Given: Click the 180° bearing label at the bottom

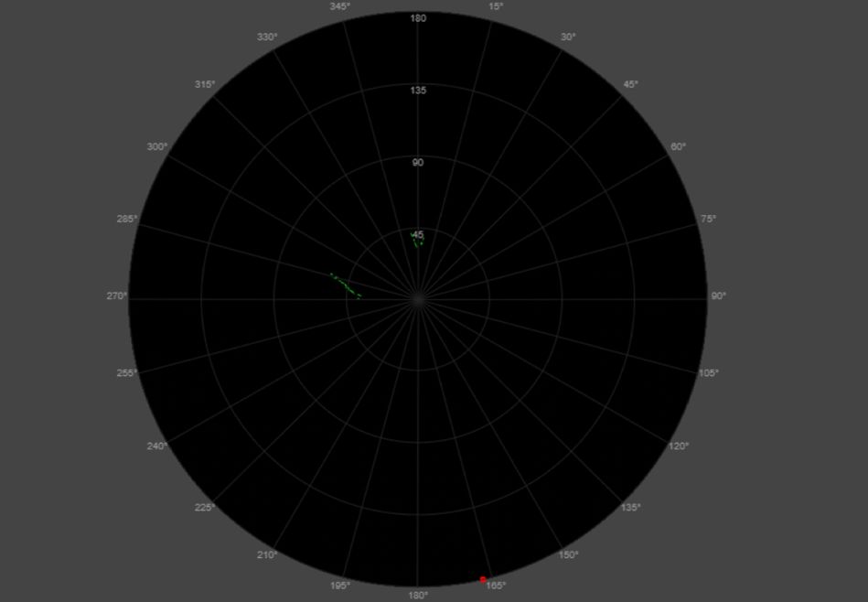Looking at the screenshot, I should 418,596.
